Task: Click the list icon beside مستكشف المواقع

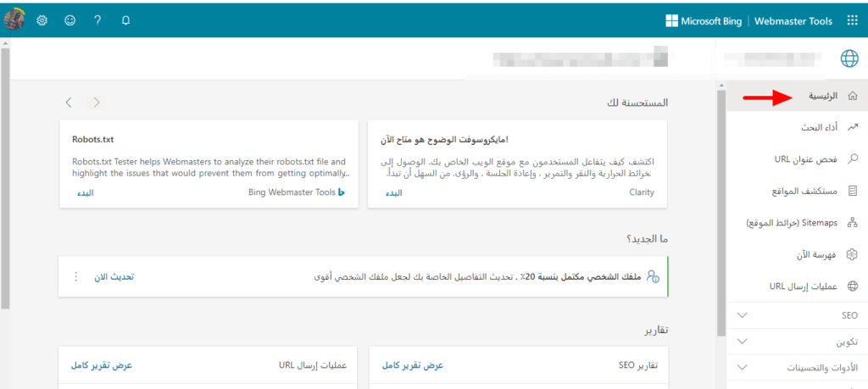Action: click(853, 191)
